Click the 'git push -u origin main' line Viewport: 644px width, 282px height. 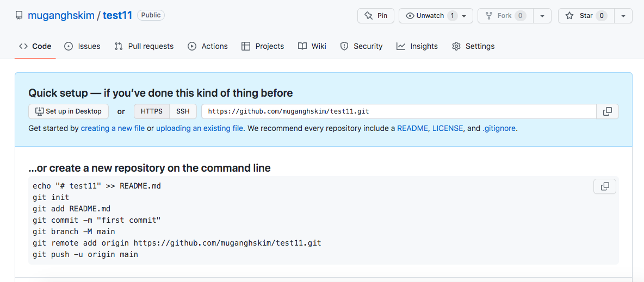(85, 254)
